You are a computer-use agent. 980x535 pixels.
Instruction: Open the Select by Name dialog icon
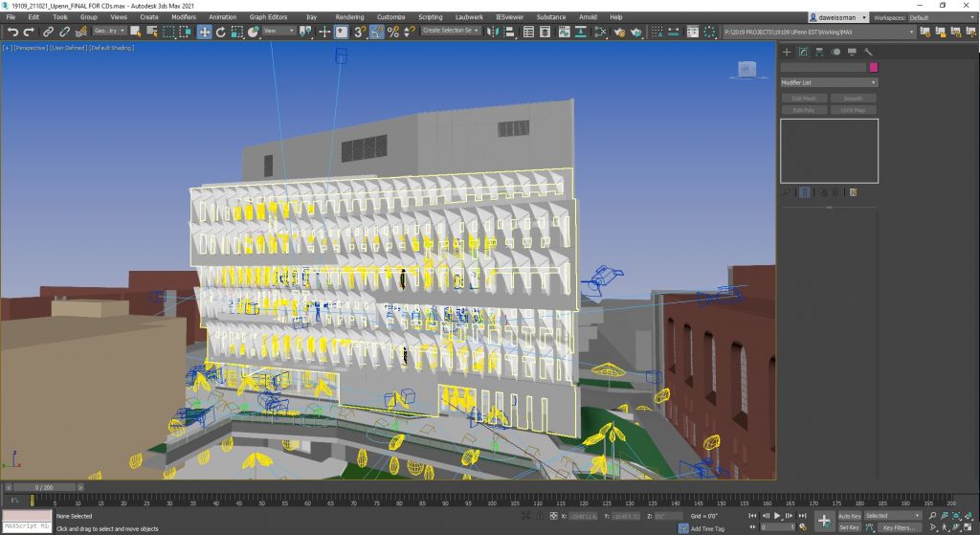[152, 32]
